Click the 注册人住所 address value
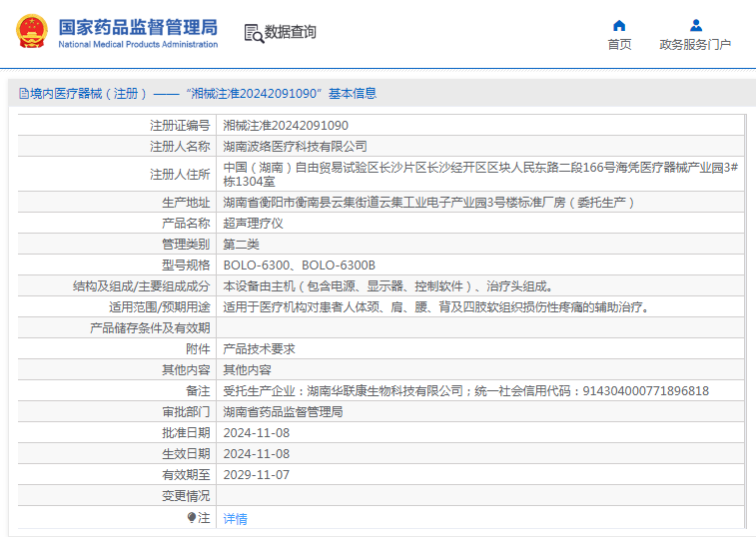 (480, 174)
